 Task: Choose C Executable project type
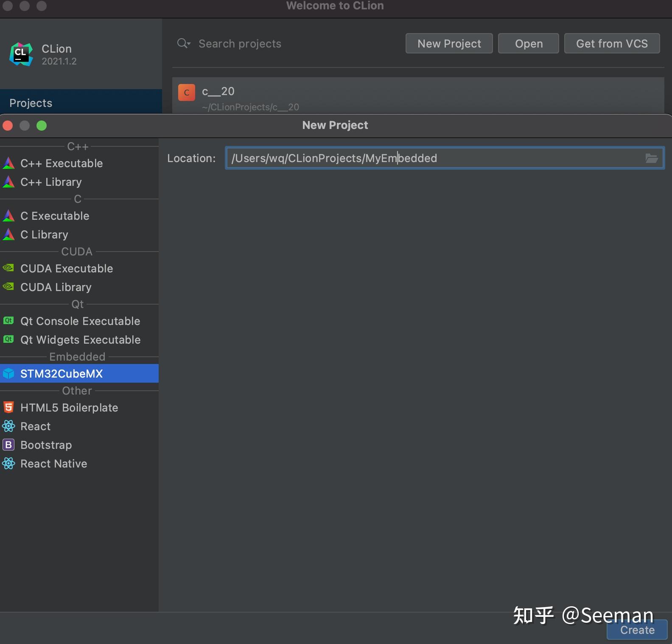pyautogui.click(x=79, y=216)
